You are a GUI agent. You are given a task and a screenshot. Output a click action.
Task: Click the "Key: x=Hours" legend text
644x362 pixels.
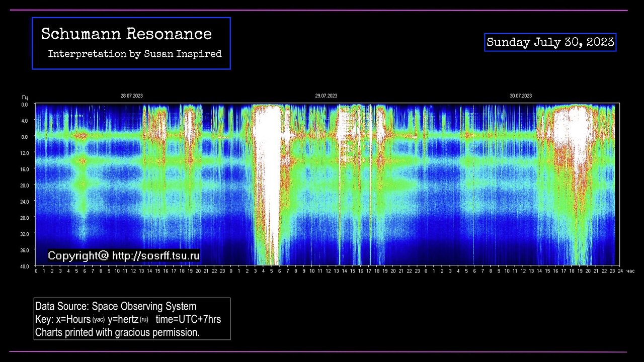click(63, 319)
